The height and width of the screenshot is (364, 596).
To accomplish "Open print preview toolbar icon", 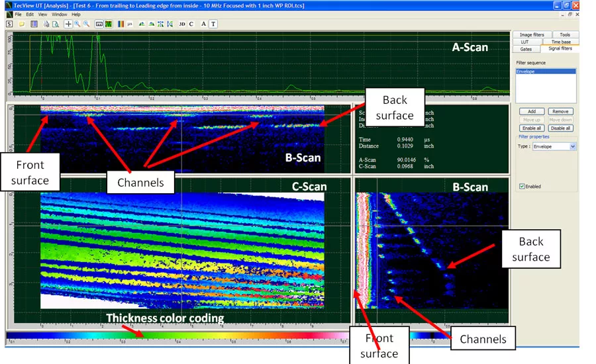I will [x=56, y=24].
